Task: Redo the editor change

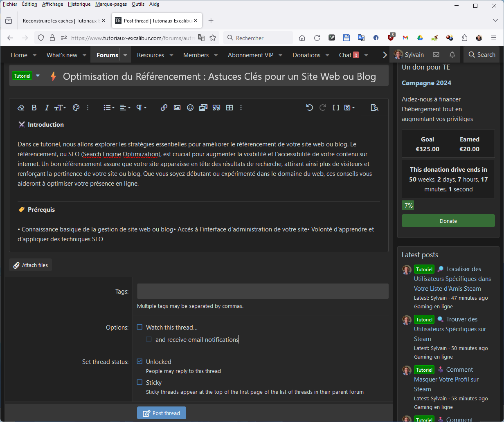Action: pos(323,108)
